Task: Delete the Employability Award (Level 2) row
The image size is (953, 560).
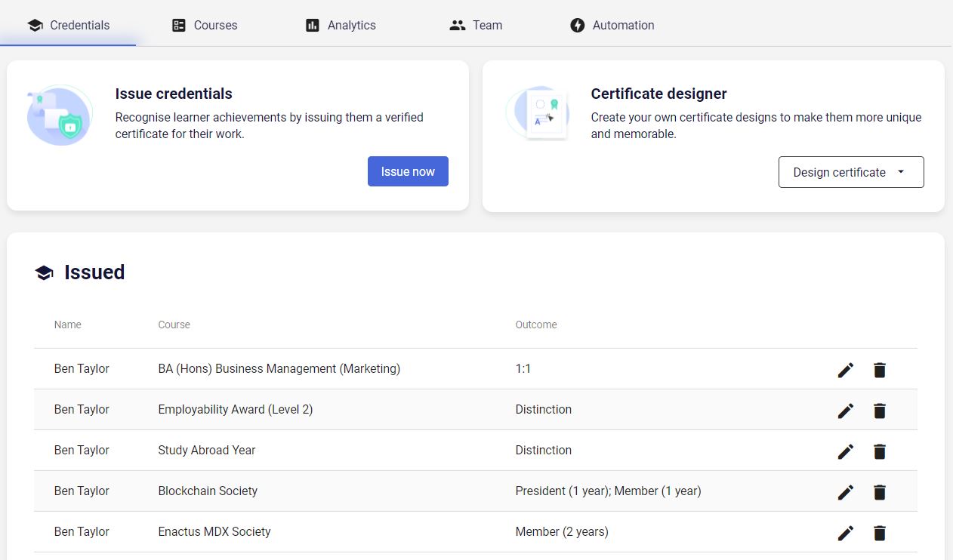Action: coord(880,411)
